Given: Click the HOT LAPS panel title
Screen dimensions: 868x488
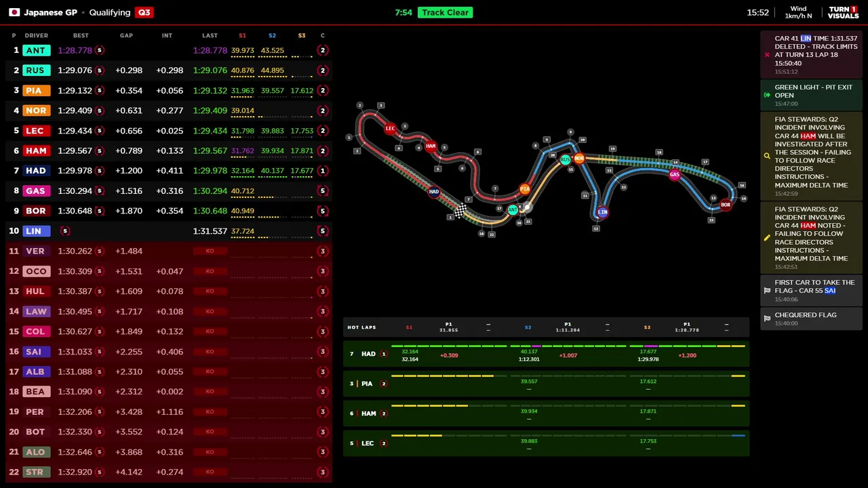Looking at the screenshot, I should click(x=361, y=327).
